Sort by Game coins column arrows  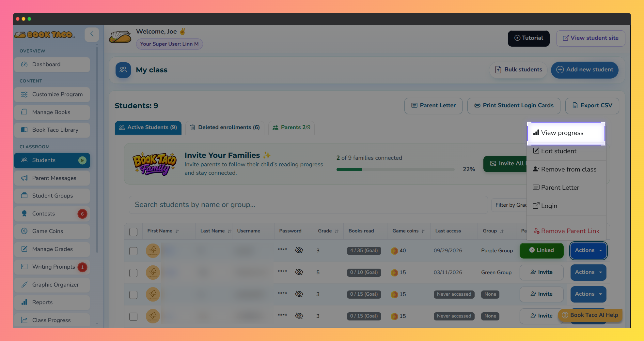coord(423,231)
